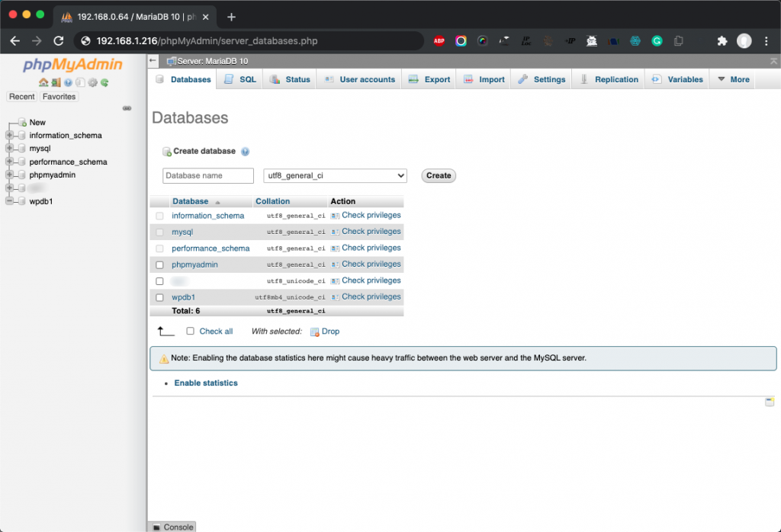This screenshot has width=781, height=532.
Task: Click the browser address bar
Action: (249, 41)
